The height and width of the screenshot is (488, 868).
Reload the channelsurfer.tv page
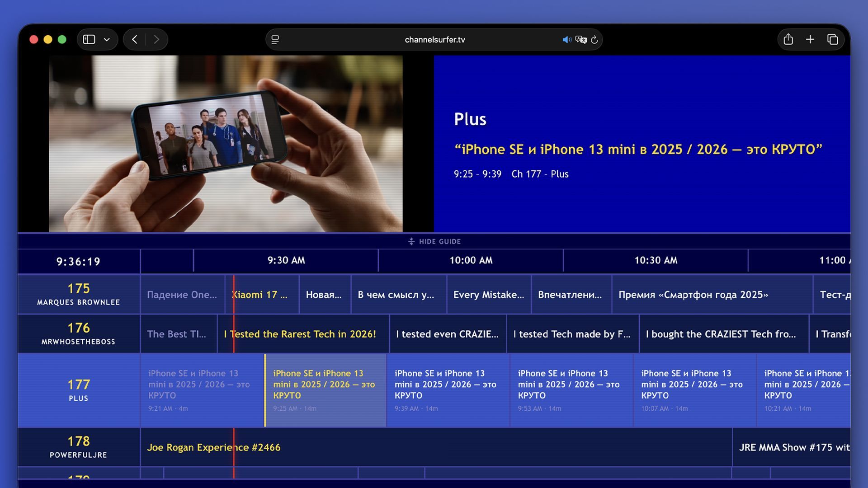point(594,40)
